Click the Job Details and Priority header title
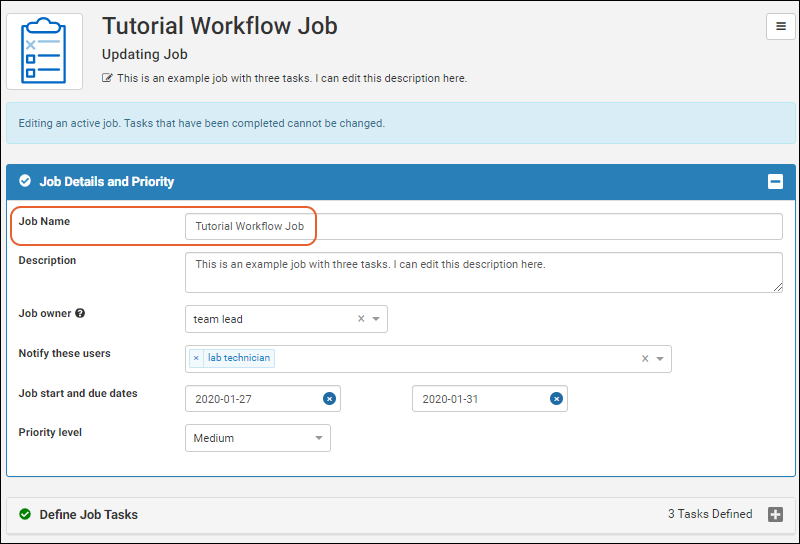Viewport: 800px width, 544px height. [x=106, y=182]
